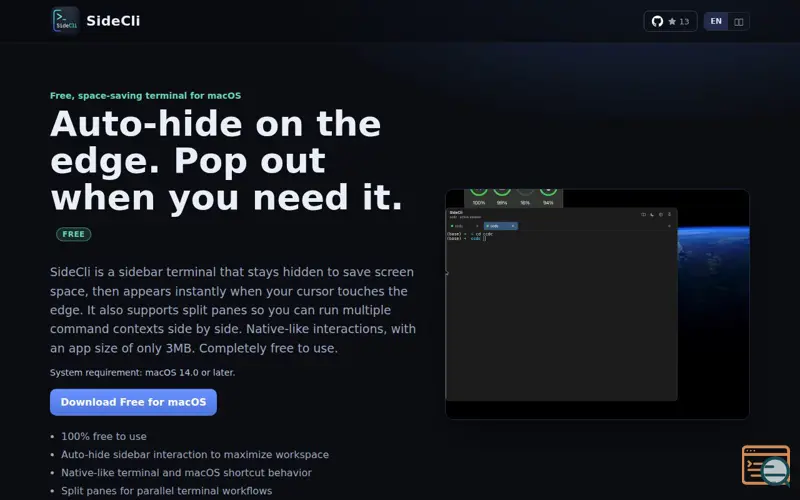
Task: Click the '100% free to use' bullet
Action: (x=104, y=436)
